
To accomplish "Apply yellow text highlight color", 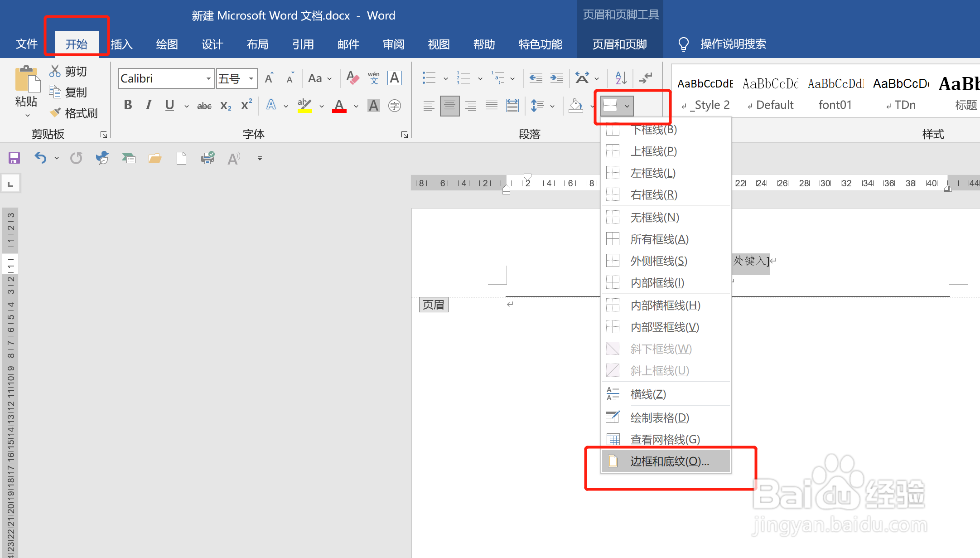I will click(305, 106).
